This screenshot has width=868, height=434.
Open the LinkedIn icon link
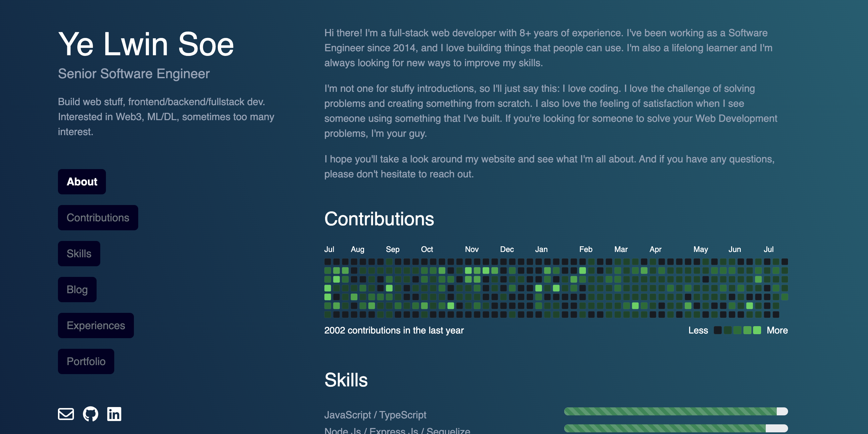pyautogui.click(x=114, y=414)
